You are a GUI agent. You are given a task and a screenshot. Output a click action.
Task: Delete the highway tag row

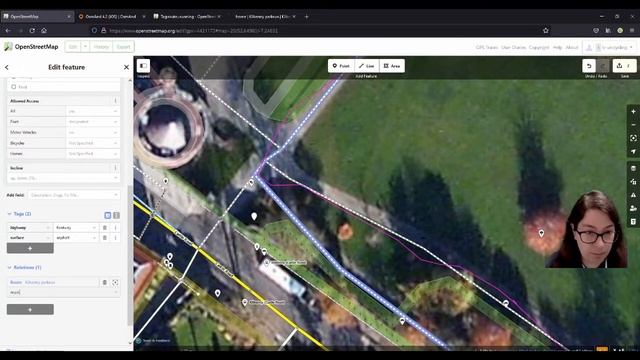105,227
